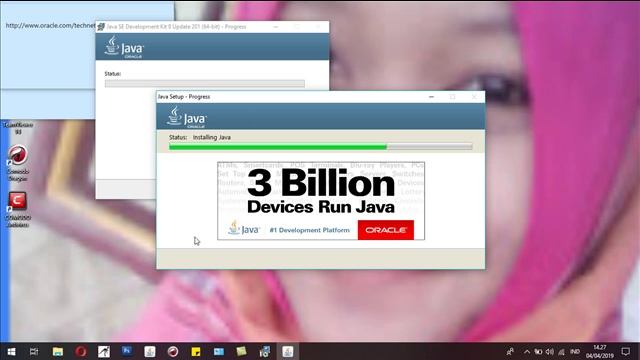Viewport: 640px width, 360px height.
Task: Open the network status tray icon
Action: [x=562, y=351]
